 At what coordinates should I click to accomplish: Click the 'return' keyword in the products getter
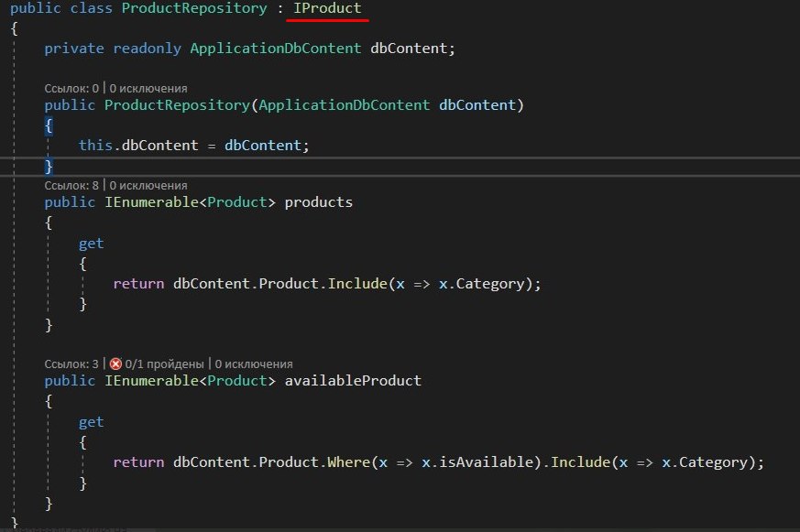pos(138,284)
